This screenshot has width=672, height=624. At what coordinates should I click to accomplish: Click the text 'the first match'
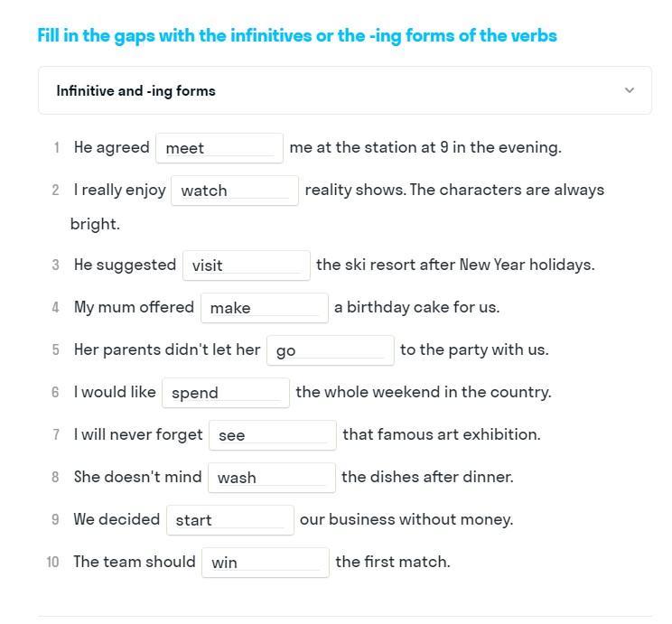pos(393,562)
